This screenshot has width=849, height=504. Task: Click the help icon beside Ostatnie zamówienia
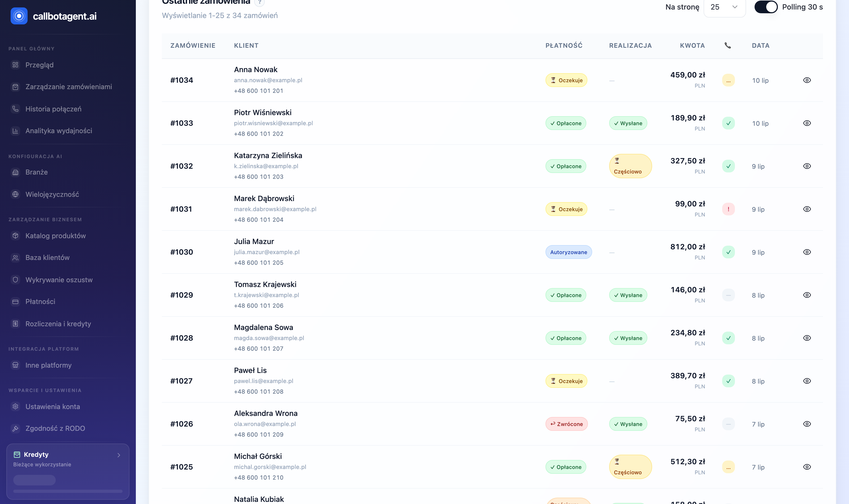click(259, 2)
